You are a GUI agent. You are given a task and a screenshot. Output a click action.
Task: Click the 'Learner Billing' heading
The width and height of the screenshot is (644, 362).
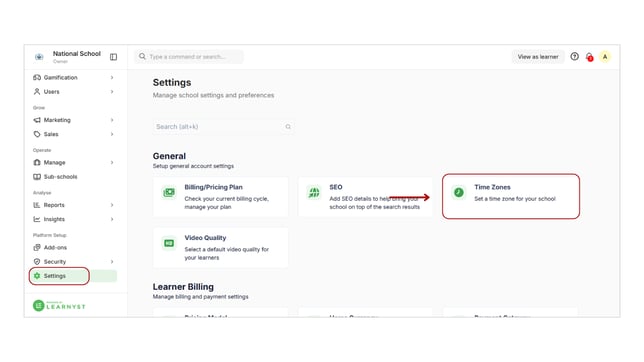183,287
